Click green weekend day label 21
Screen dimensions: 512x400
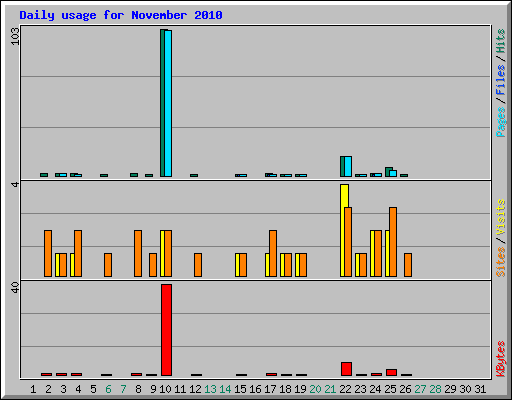pyautogui.click(x=330, y=389)
